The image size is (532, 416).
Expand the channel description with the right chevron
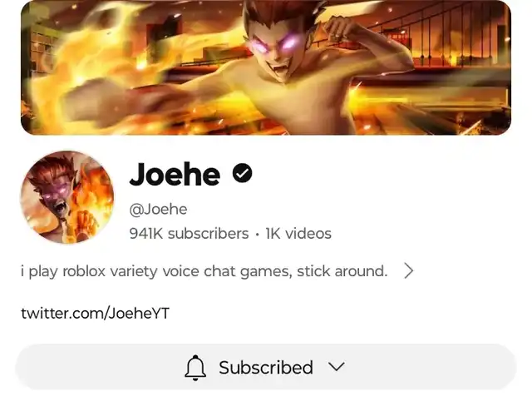coord(409,271)
